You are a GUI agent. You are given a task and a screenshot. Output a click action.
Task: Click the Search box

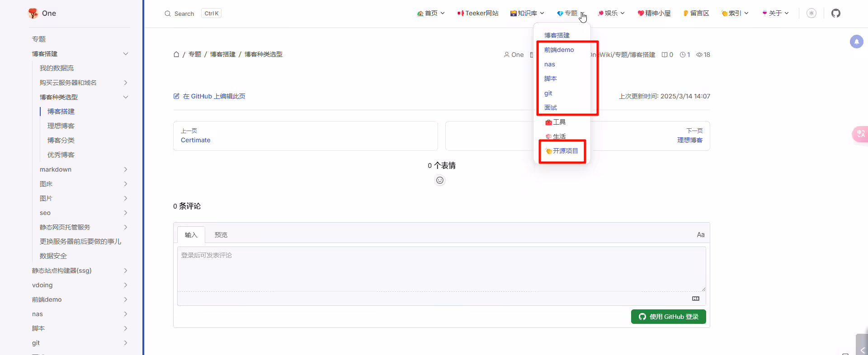193,14
